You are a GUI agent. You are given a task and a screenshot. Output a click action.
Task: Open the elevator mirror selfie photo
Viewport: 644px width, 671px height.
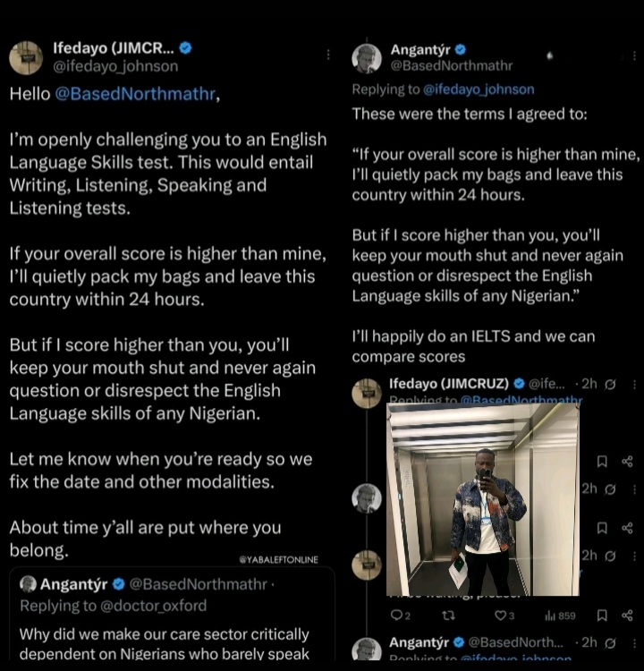click(482, 498)
